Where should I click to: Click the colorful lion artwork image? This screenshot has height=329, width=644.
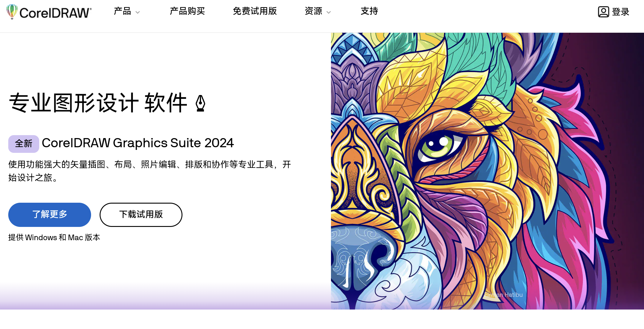[x=487, y=171]
